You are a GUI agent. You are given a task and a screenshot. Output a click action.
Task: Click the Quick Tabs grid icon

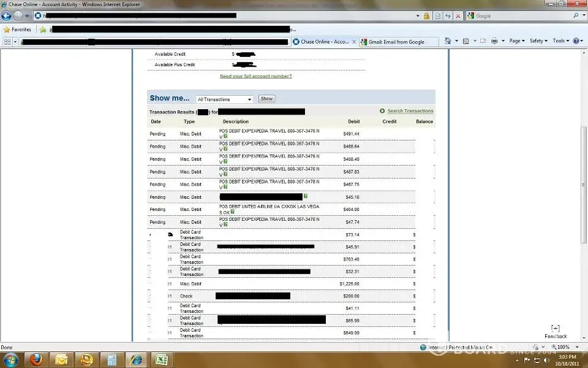click(x=7, y=42)
